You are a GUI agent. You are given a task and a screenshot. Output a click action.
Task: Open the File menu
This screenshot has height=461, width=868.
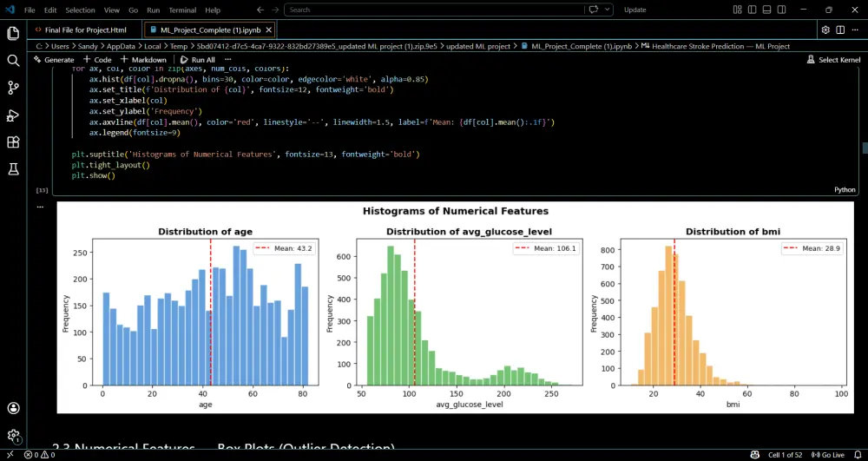point(30,10)
